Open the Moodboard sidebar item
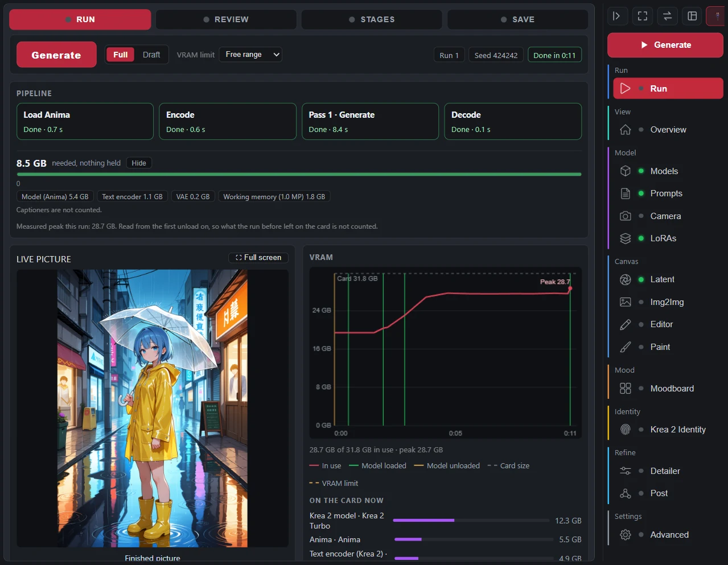728x565 pixels. coord(668,388)
